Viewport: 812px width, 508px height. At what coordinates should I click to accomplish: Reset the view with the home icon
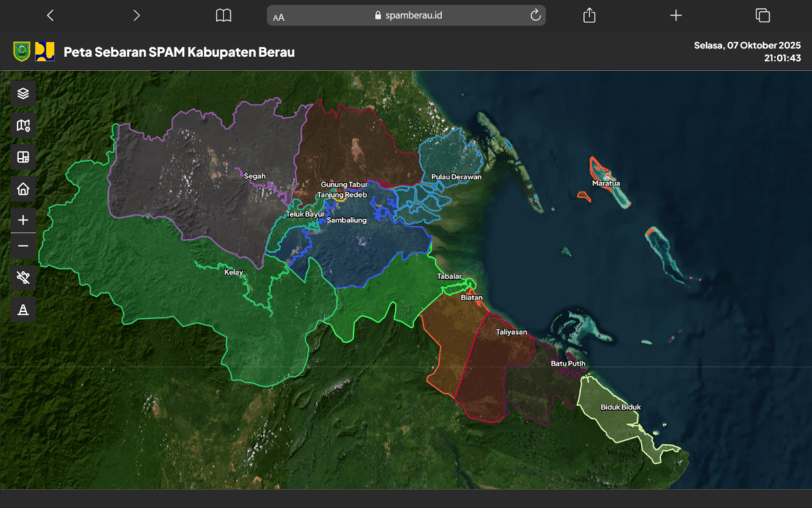tap(23, 189)
